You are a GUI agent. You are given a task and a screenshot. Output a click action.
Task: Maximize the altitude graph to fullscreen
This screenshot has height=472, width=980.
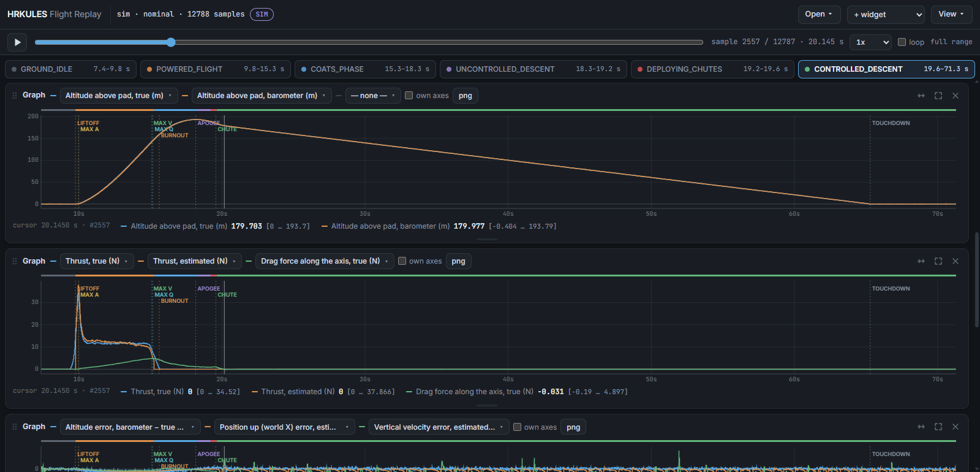(x=938, y=96)
